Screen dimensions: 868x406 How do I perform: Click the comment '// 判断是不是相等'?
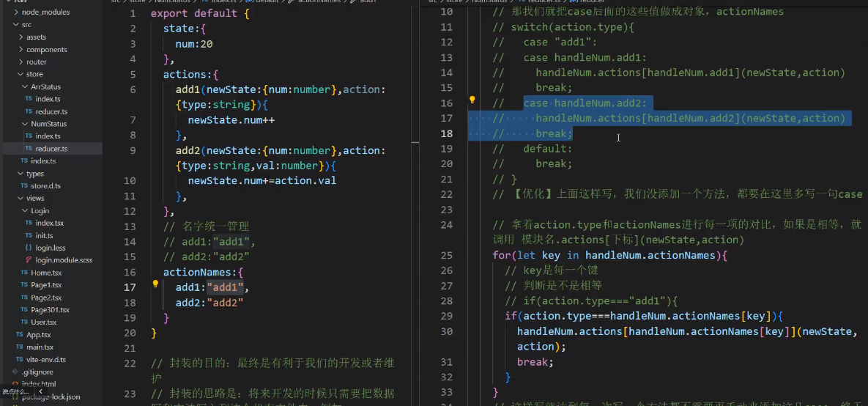point(554,285)
